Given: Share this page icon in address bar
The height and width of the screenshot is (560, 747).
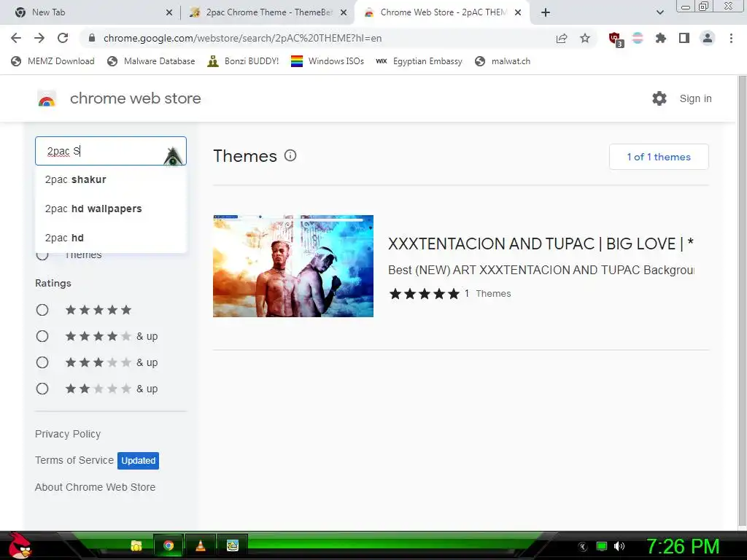Looking at the screenshot, I should (x=562, y=38).
